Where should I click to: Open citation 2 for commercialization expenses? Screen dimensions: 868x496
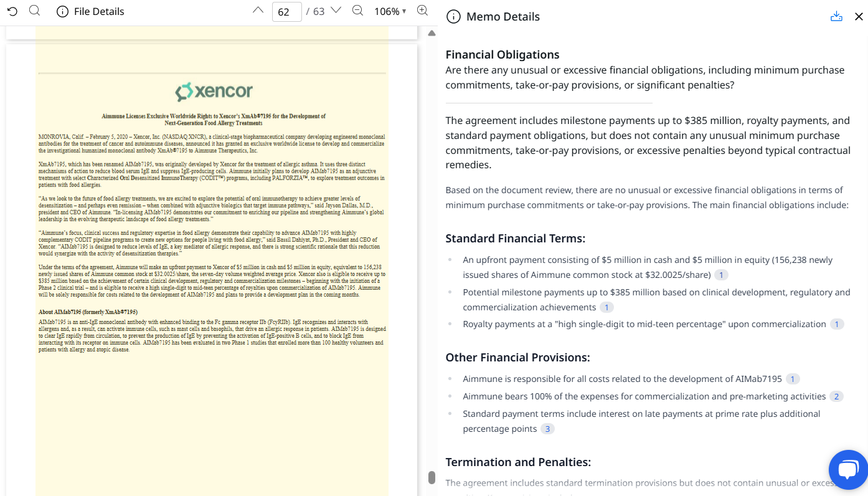(836, 396)
